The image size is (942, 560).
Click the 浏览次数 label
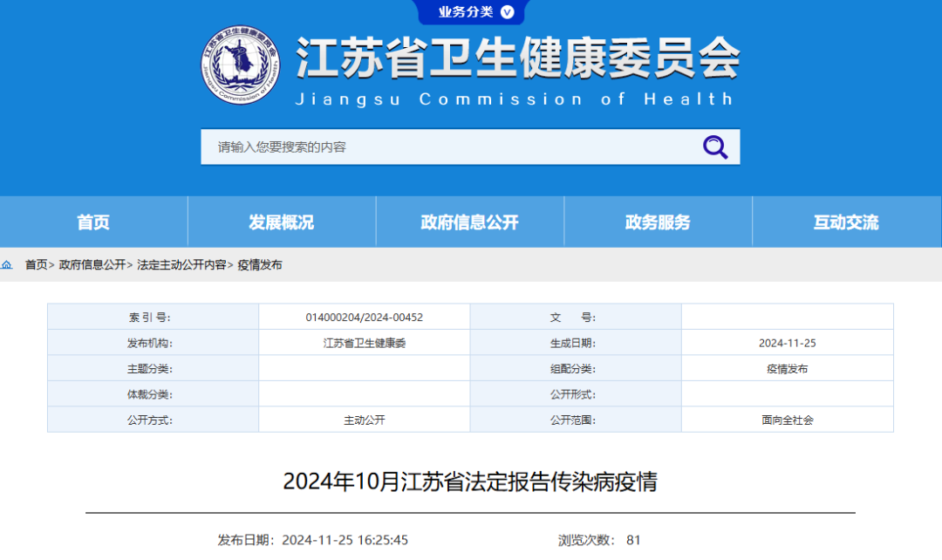[586, 540]
